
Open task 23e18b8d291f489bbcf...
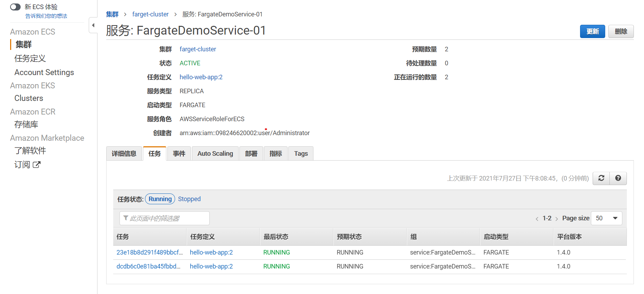coord(150,252)
